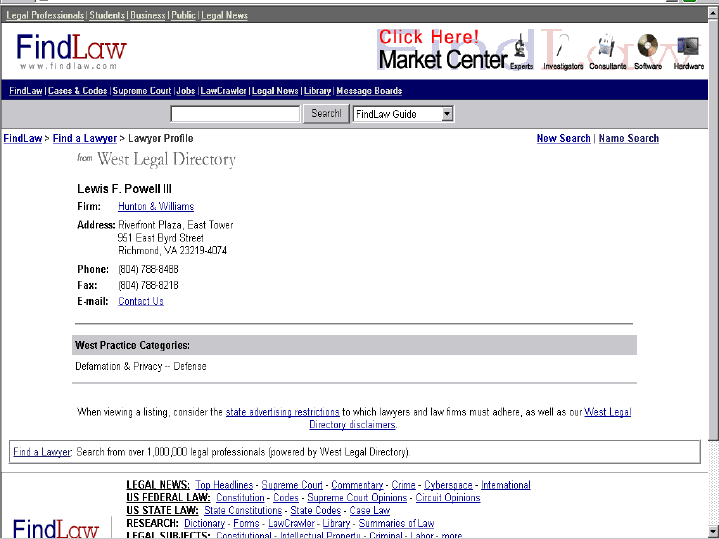Image resolution: width=719 pixels, height=539 pixels.
Task: Click the FindLaw logo in the footer
Action: pos(56,528)
